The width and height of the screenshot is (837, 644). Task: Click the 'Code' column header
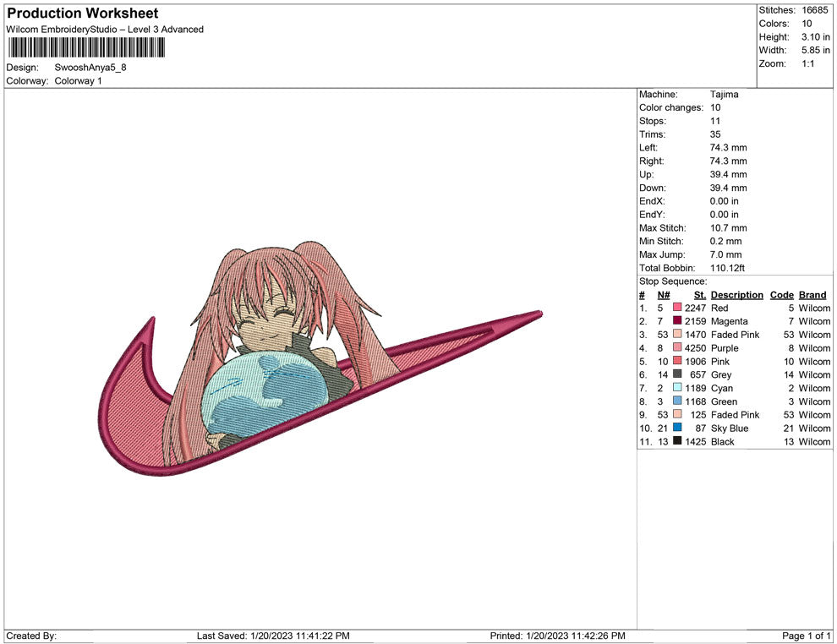click(x=781, y=295)
